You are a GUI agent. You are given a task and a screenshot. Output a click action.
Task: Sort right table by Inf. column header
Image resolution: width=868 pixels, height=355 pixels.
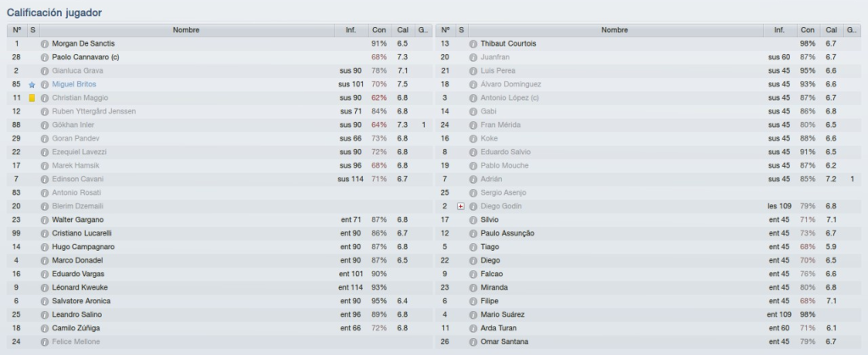pyautogui.click(x=780, y=31)
